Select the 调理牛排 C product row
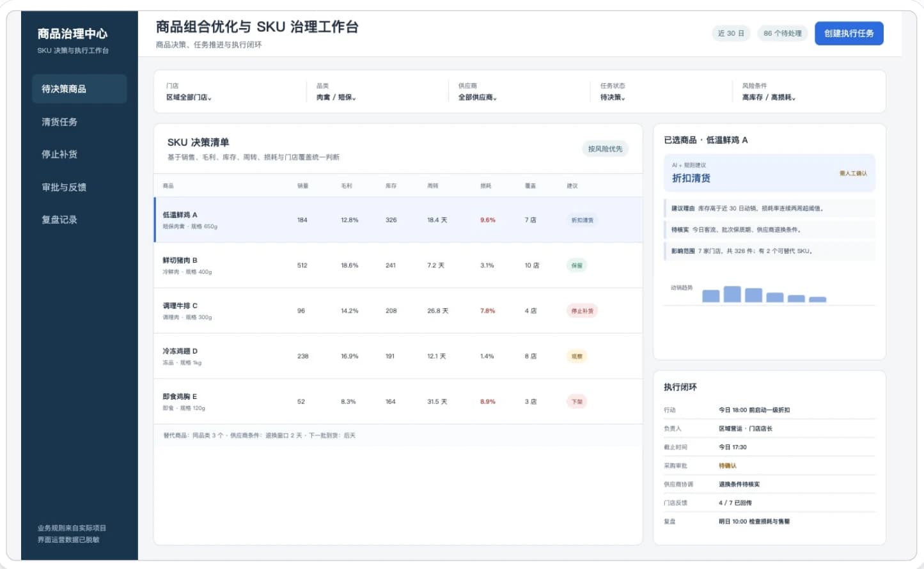The width and height of the screenshot is (924, 569). pos(398,311)
